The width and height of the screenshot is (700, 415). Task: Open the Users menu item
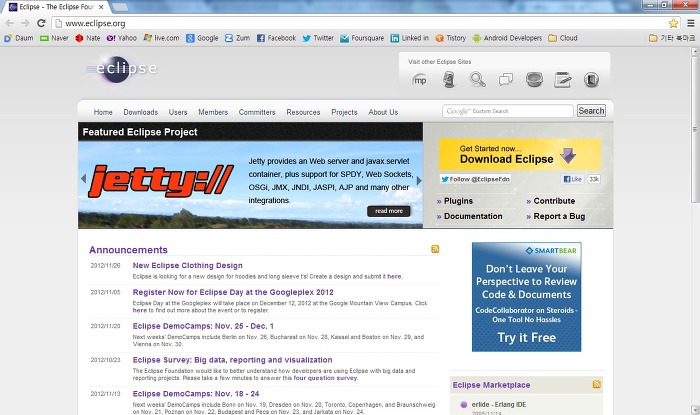point(178,112)
